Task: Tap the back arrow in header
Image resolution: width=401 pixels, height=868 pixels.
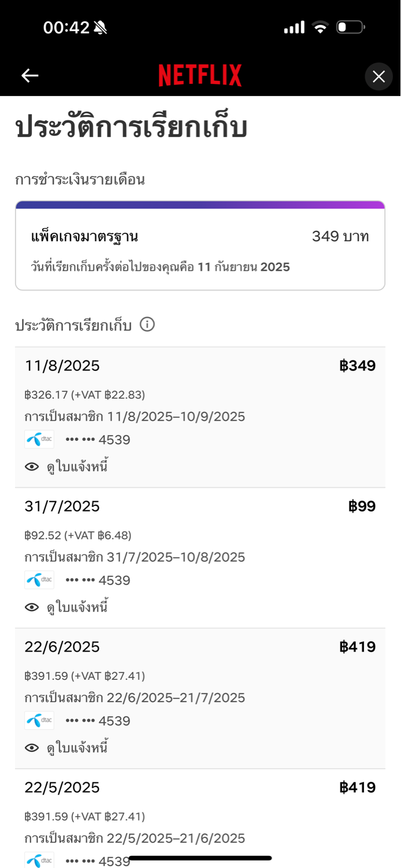Action: pyautogui.click(x=30, y=75)
